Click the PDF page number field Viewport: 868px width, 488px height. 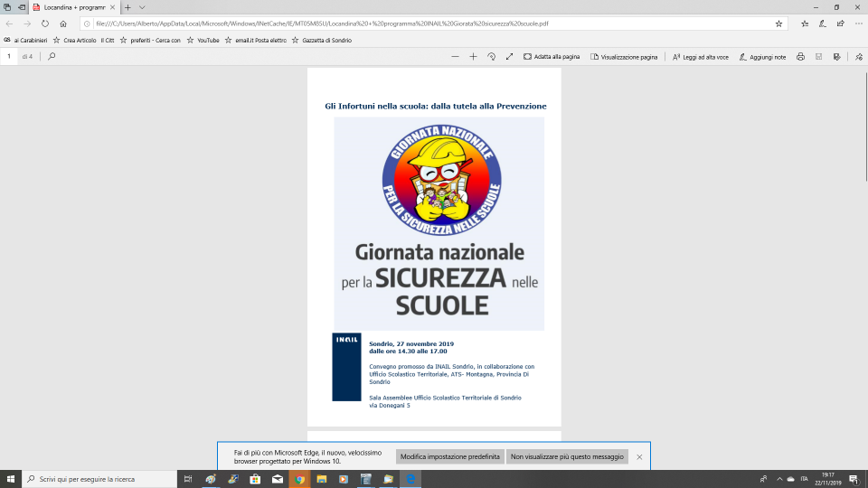9,56
